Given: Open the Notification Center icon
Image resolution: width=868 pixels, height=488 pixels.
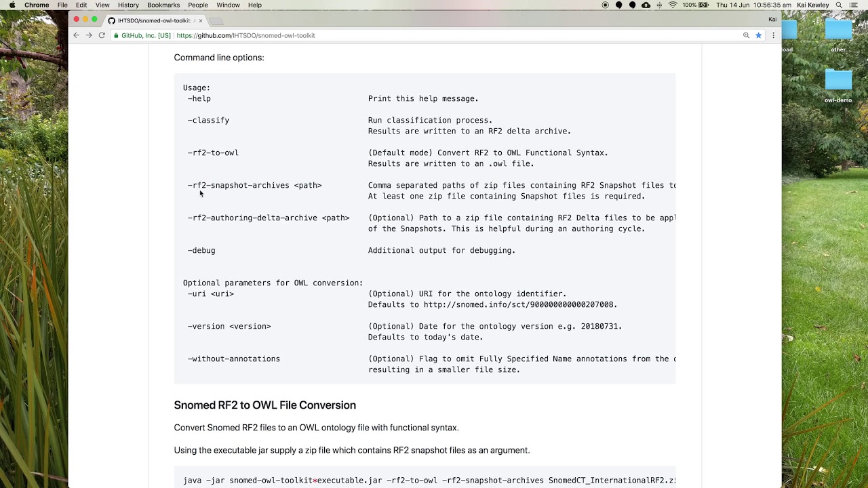Looking at the screenshot, I should [x=854, y=5].
